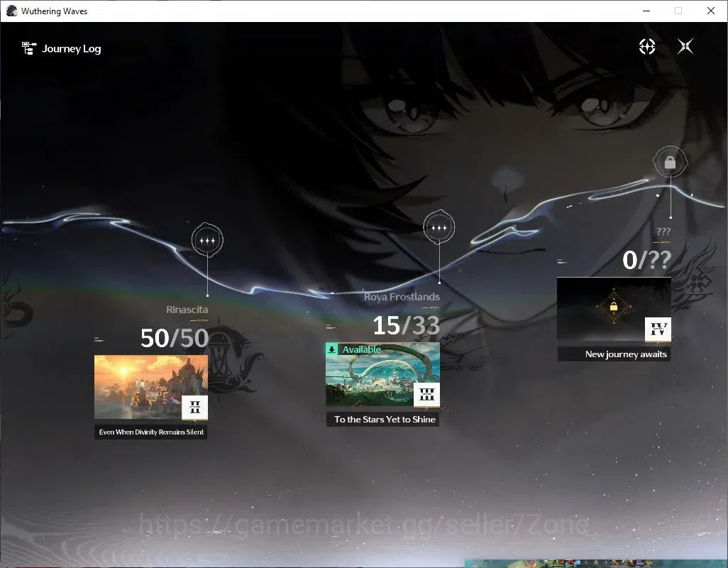This screenshot has height=568, width=728.
Task: Click the 0/?? progress counter
Action: [646, 260]
